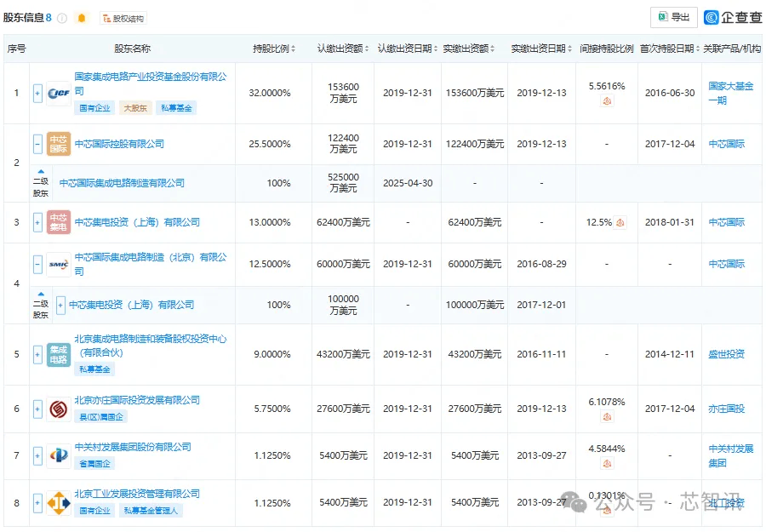The width and height of the screenshot is (766, 532).
Task: Sort by the 持股比例 column header
Action: point(274,49)
